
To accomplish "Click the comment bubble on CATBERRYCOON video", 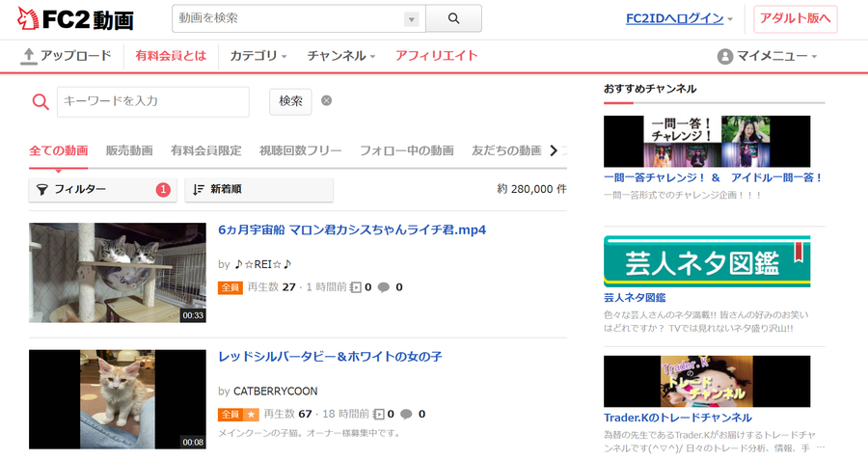I will 406,414.
